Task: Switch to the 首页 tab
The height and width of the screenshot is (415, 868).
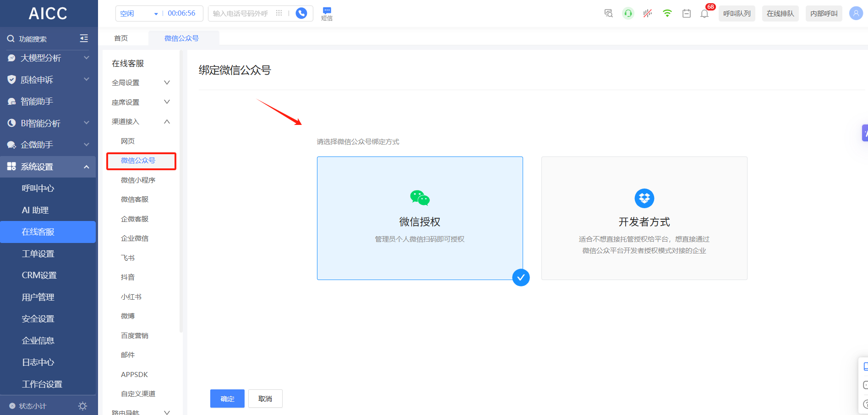Action: 121,38
